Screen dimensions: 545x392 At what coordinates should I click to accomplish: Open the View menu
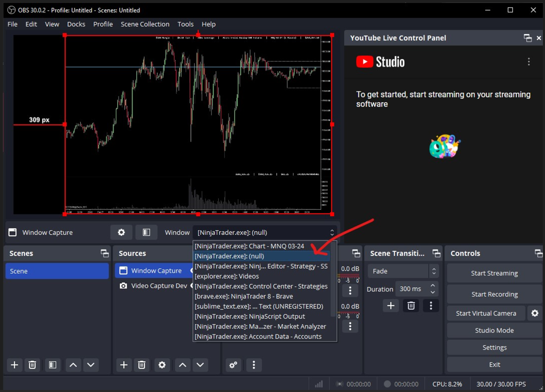(x=52, y=24)
